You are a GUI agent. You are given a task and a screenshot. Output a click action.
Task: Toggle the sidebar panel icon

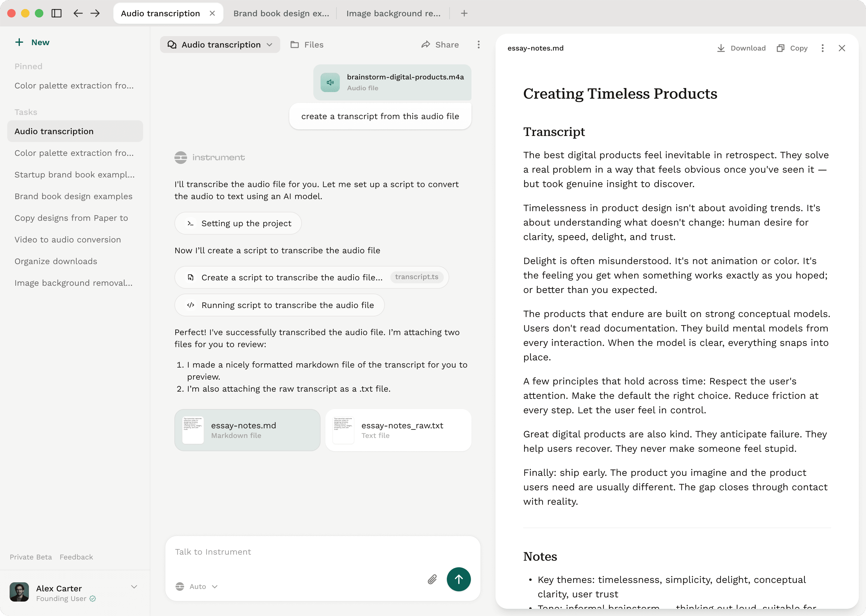pos(57,13)
